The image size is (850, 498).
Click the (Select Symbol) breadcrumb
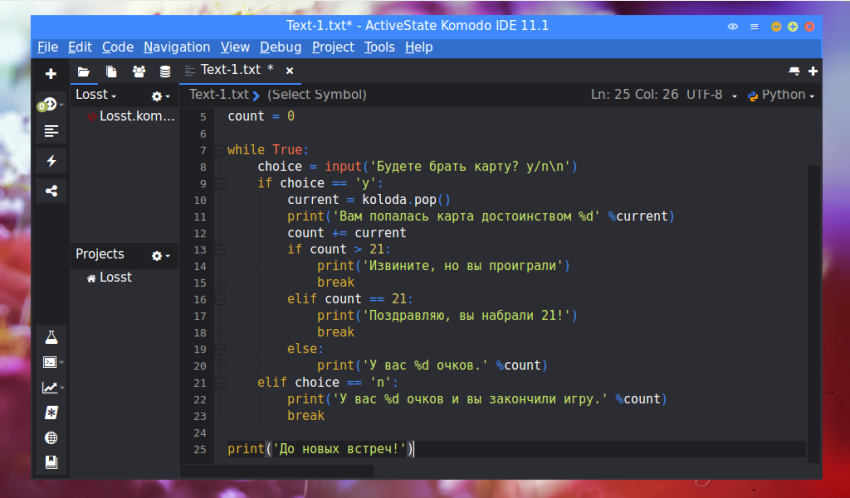(316, 95)
